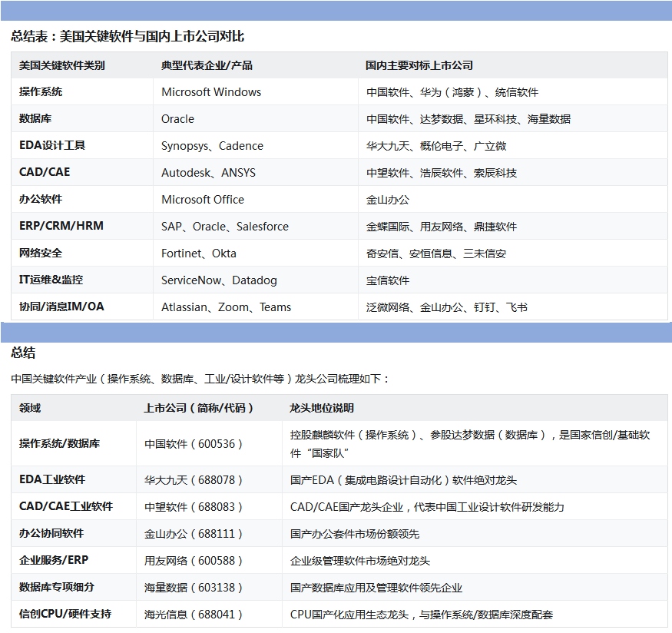Click the cell 中国软件、华为（鸿蒙）、统信软件

452,92
